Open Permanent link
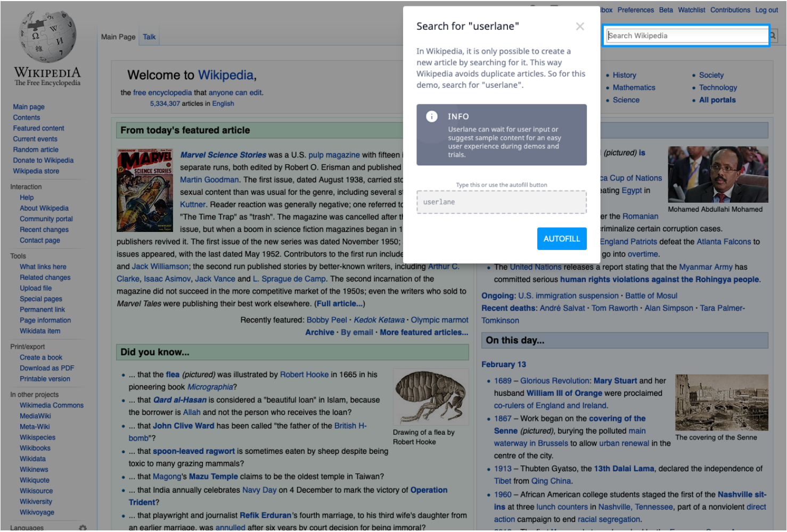 (x=43, y=309)
